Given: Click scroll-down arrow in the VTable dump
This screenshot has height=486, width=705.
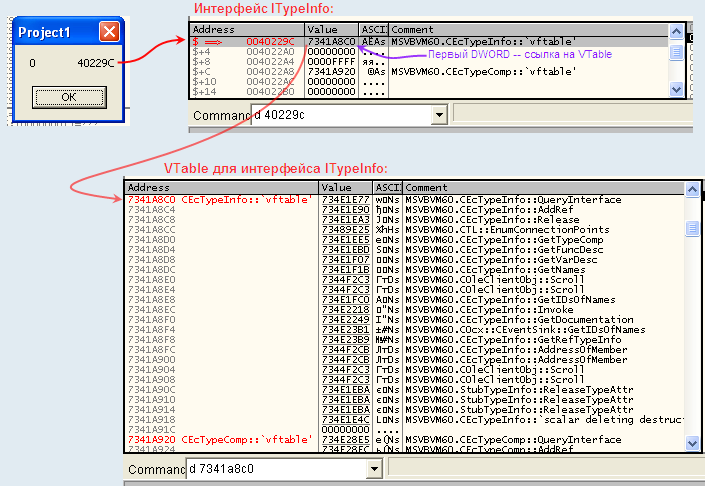Looking at the screenshot, I should pyautogui.click(x=692, y=445).
